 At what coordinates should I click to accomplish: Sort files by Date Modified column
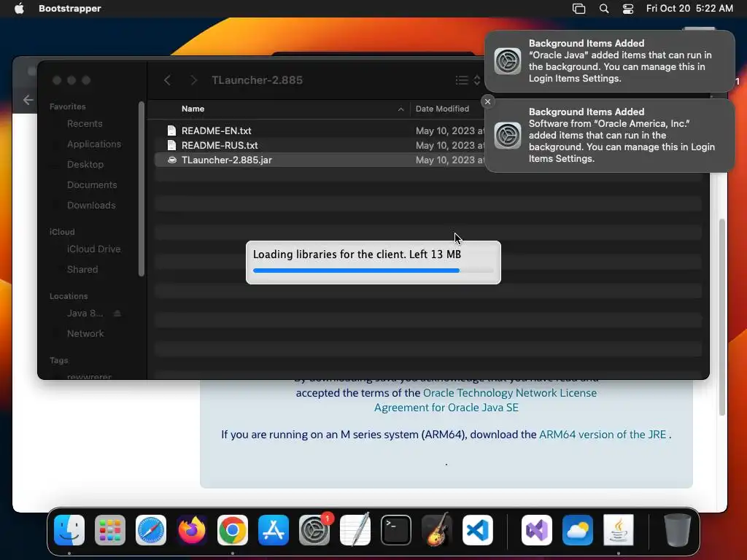[442, 109]
